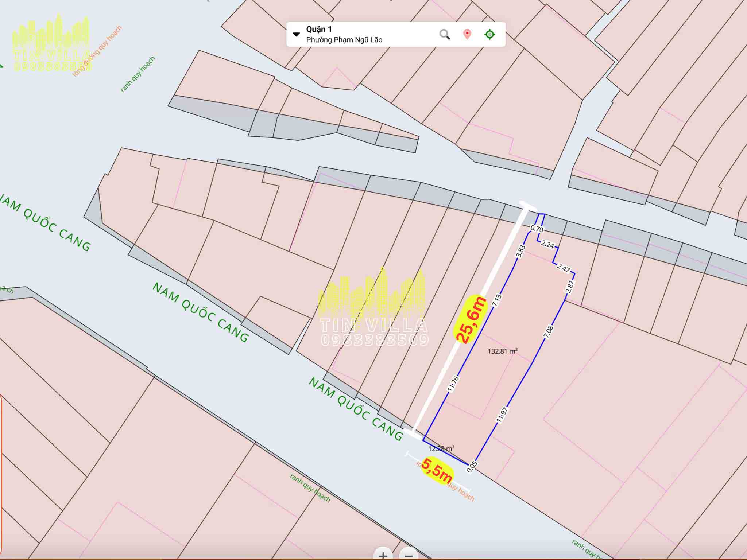Expand the district dropdown arrow
This screenshot has width=747, height=560.
(296, 34)
